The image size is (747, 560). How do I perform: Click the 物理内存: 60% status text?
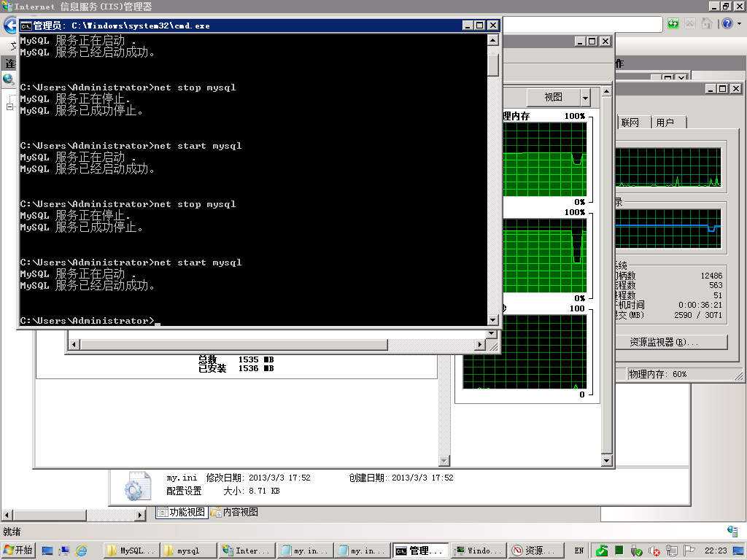tap(658, 374)
